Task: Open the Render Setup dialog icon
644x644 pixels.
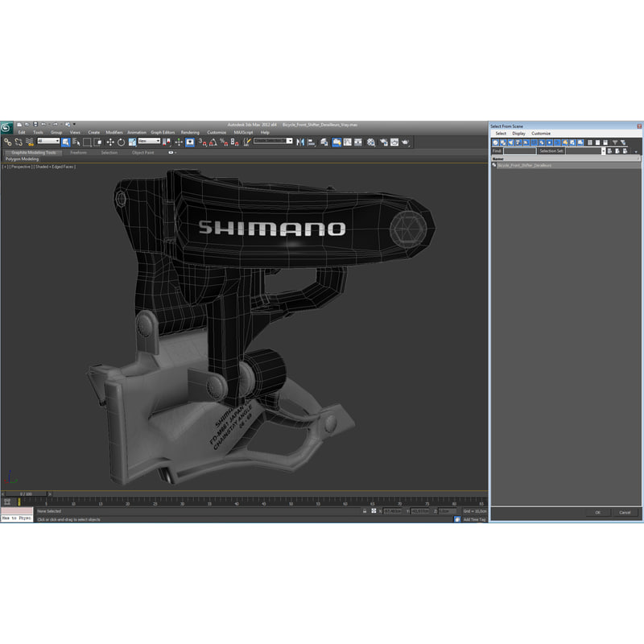Action: (382, 142)
